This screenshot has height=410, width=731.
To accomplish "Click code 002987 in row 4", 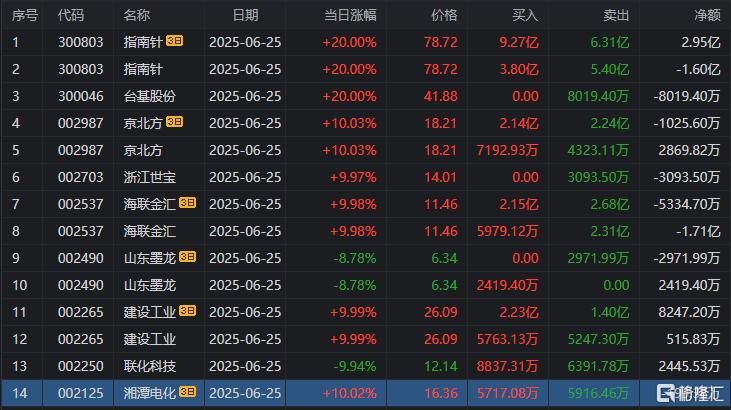I will tap(81, 124).
